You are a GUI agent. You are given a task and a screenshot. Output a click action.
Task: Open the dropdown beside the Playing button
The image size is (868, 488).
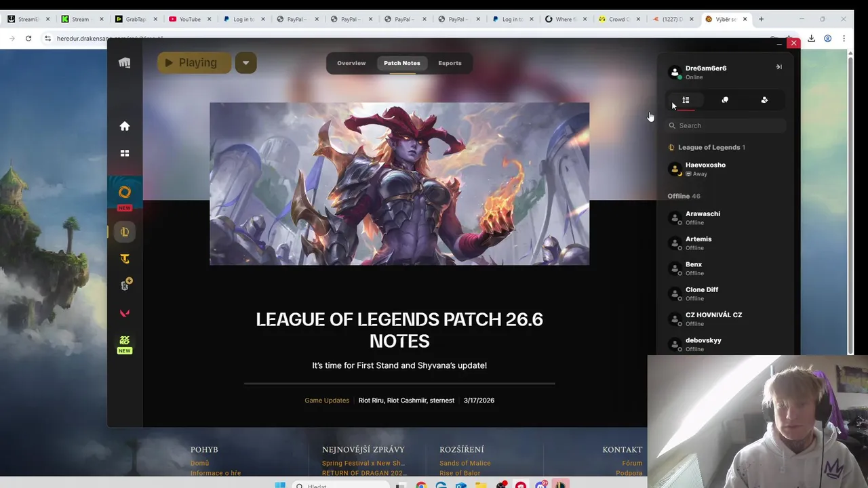tap(245, 63)
